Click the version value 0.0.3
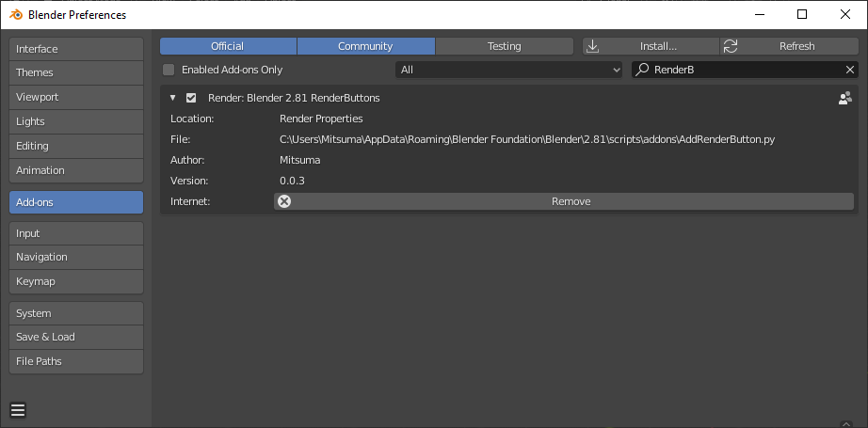868x428 pixels. click(292, 181)
